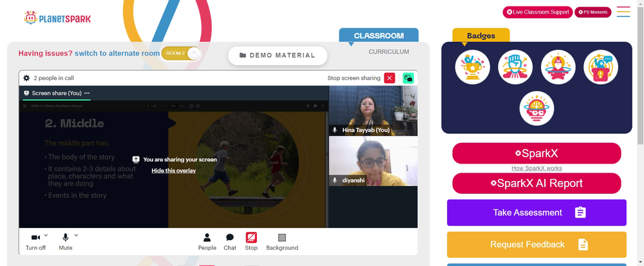Click the speaker lightbulb badge icon
Image resolution: width=644 pixels, height=266 pixels.
click(x=600, y=67)
